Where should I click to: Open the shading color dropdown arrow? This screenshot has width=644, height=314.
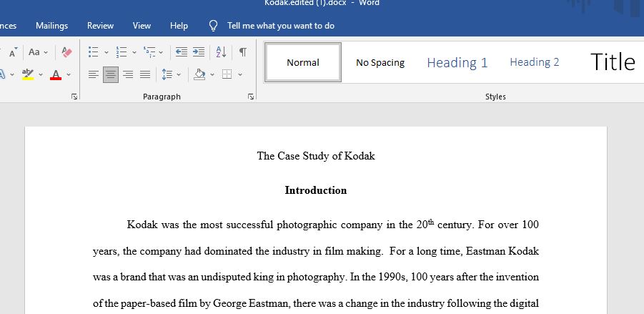pos(212,75)
